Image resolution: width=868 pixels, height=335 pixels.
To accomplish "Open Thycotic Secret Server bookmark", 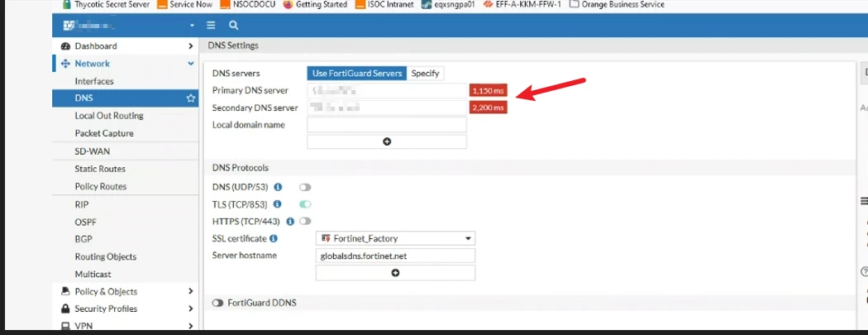I will pos(105,4).
